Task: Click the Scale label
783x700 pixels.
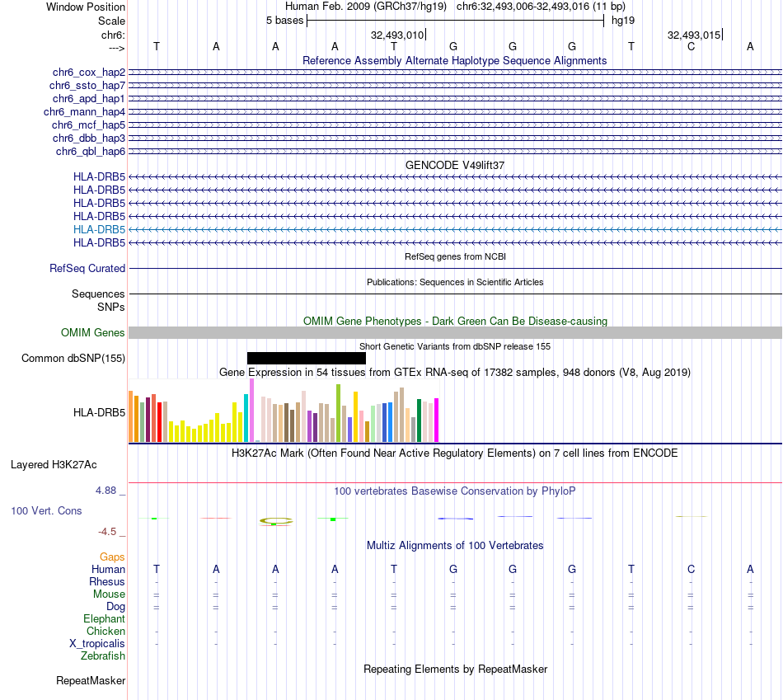Action: pos(112,21)
